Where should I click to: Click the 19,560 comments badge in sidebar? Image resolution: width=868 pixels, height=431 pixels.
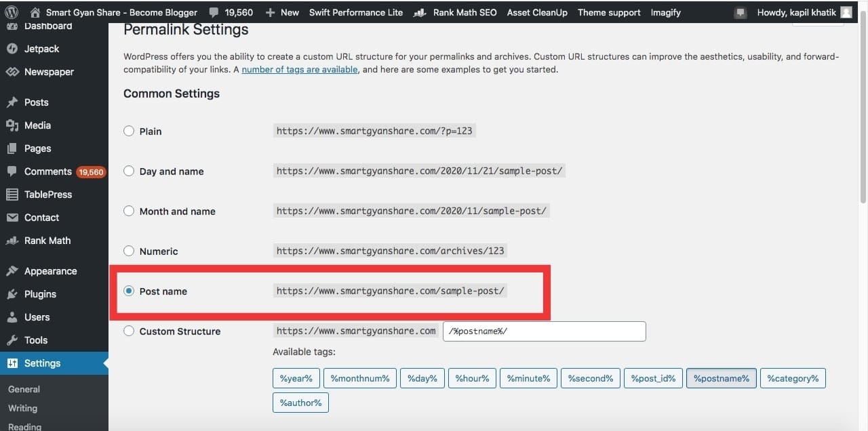point(91,172)
